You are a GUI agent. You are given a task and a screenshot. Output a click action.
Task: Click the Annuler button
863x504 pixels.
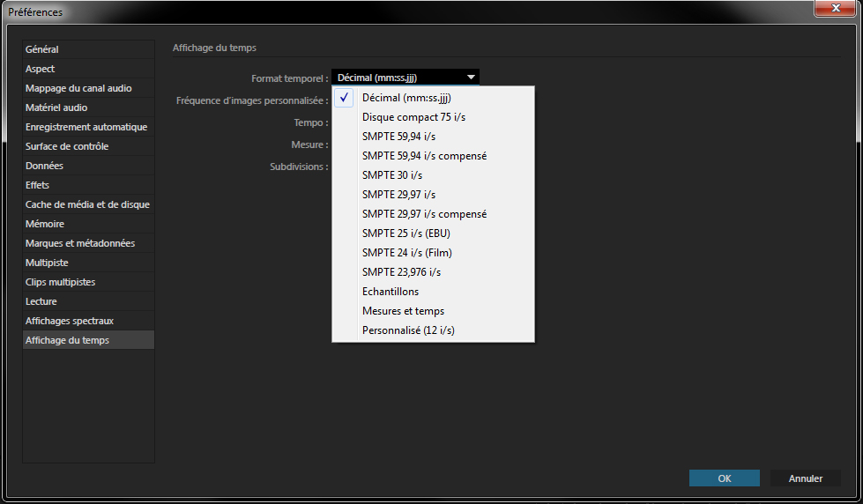[x=805, y=478]
